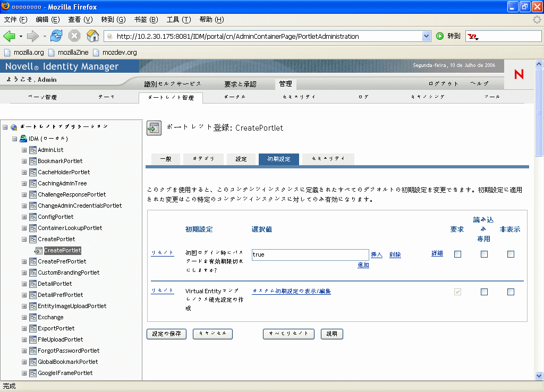544x392 pixels.
Task: Open the 书签 menu
Action: click(x=146, y=20)
